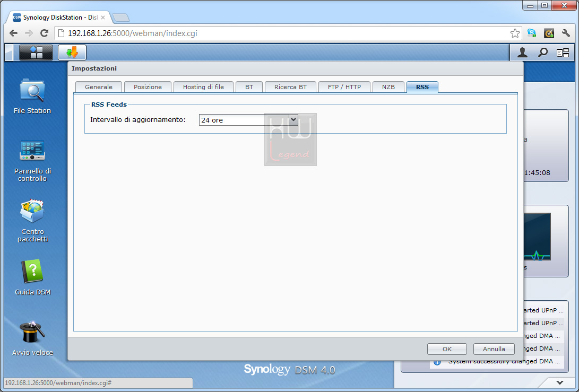Open the Ricerca BT tab
The height and width of the screenshot is (392, 579).
(291, 87)
